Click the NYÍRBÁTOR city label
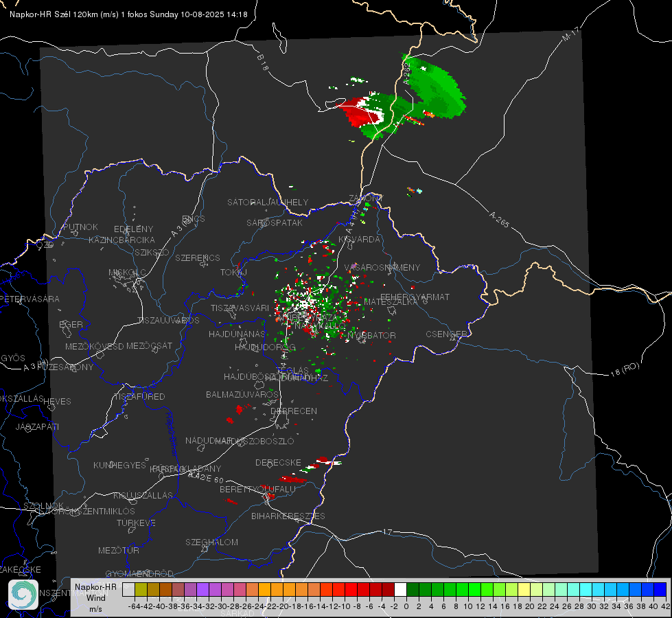The image size is (672, 618). click(371, 335)
